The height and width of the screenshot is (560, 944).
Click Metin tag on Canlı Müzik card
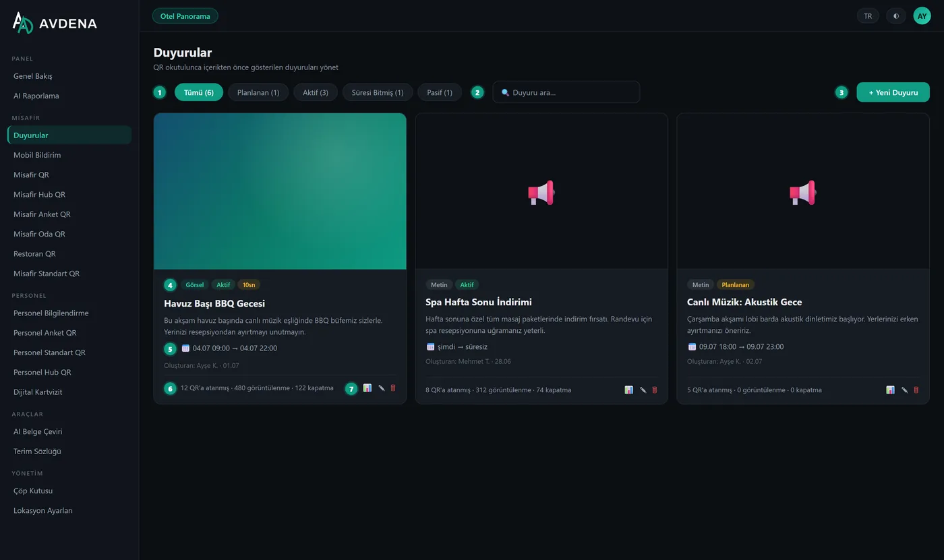[701, 285]
